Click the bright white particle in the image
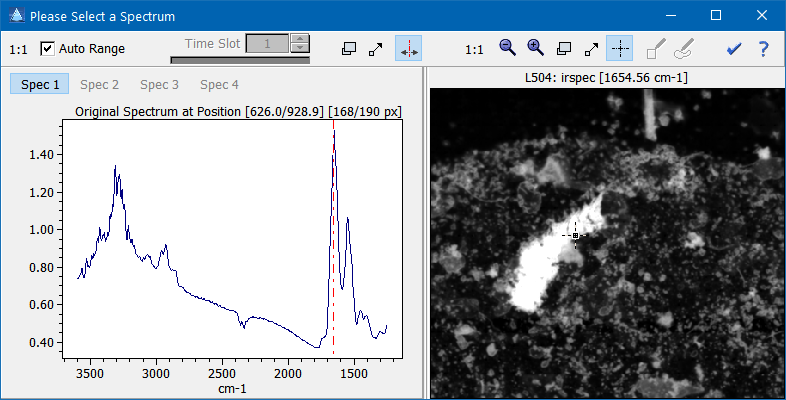Image resolution: width=786 pixels, height=400 pixels. tap(539, 268)
